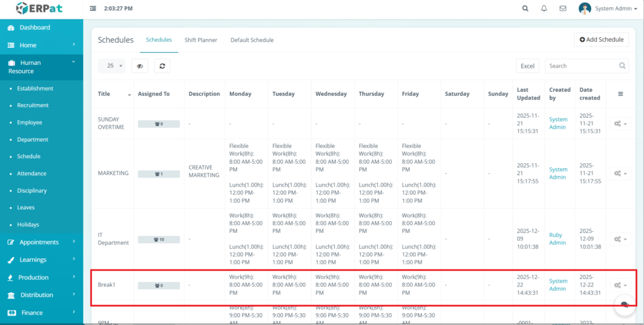
Task: Click the search magnifier icon in top bar
Action: [x=525, y=9]
